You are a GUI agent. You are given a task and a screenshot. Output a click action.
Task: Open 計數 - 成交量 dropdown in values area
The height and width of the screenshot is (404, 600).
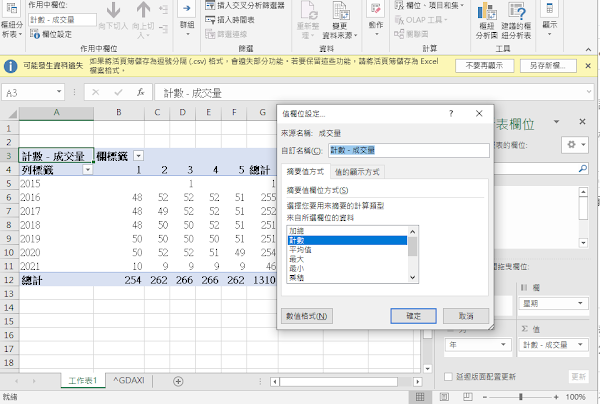(580, 345)
